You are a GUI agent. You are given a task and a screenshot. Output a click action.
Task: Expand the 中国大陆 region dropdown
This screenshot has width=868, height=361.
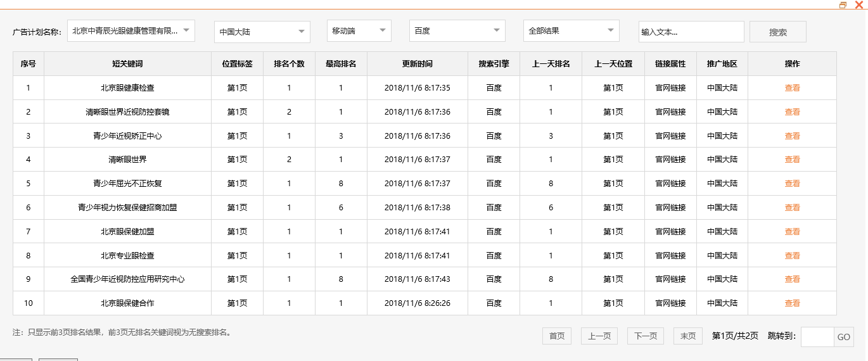262,32
